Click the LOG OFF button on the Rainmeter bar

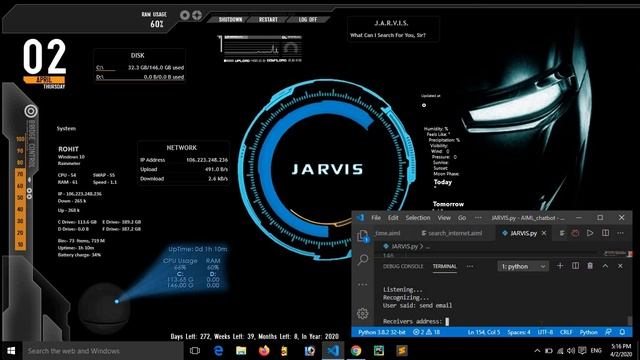[x=307, y=20]
